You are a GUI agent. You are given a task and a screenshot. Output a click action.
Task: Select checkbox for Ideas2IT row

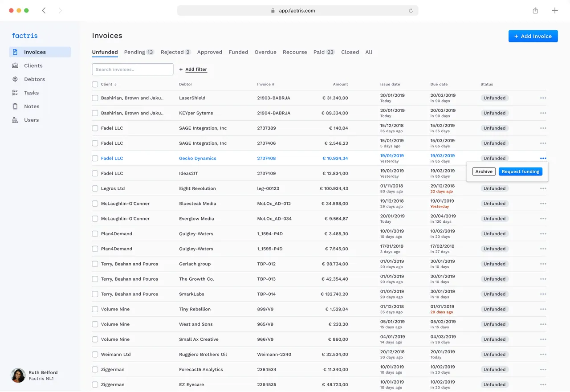[95, 173]
